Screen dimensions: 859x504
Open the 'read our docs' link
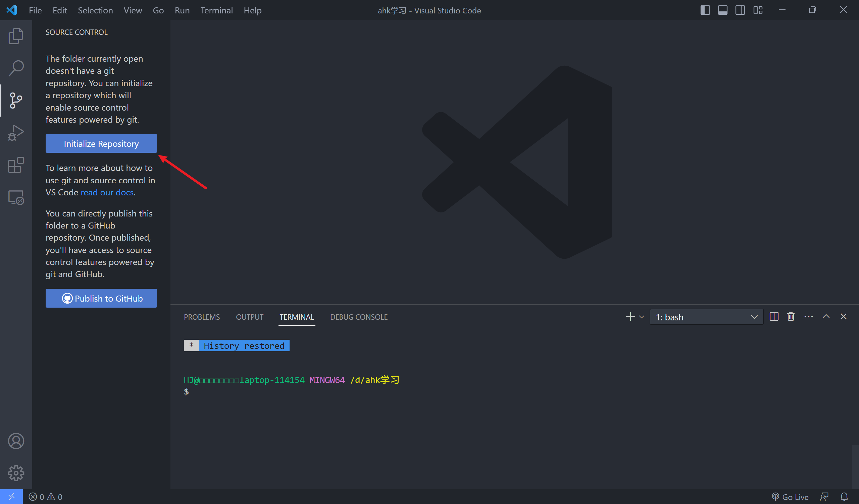(107, 192)
